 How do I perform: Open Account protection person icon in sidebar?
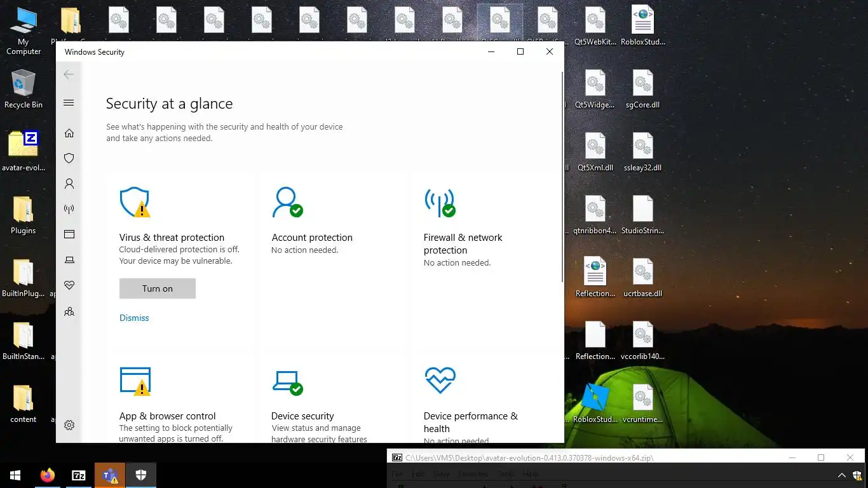tap(69, 184)
